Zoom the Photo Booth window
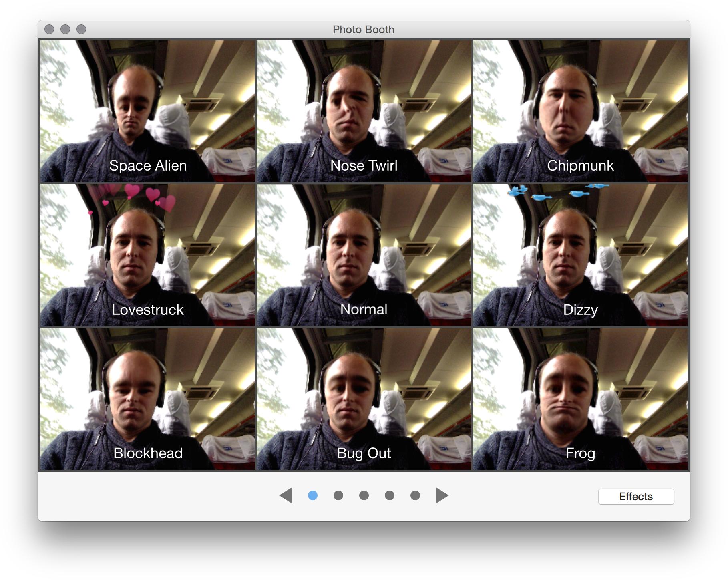The width and height of the screenshot is (728, 580). (81, 29)
